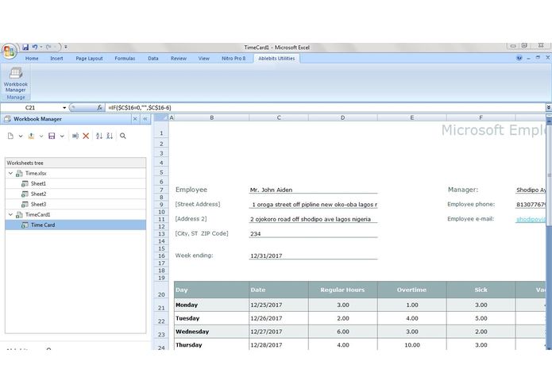Open the Office Button menu
Viewport: 552px width, 392px height.
click(9, 52)
